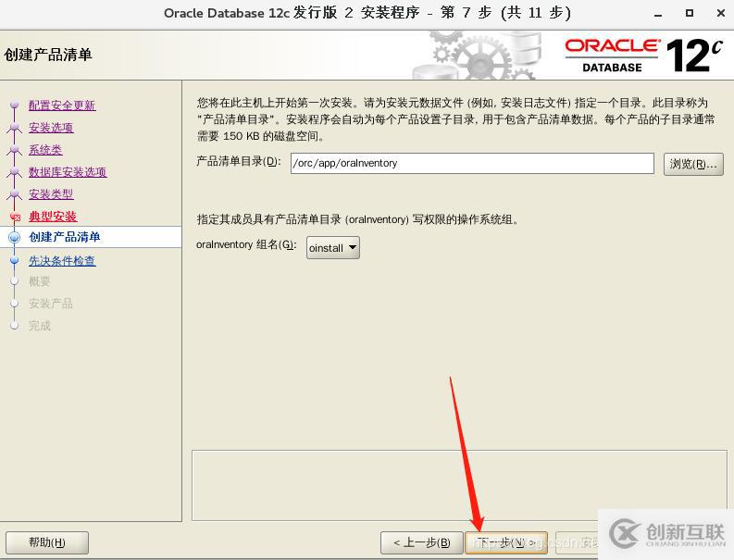Select the 系统类 step link

pos(45,150)
